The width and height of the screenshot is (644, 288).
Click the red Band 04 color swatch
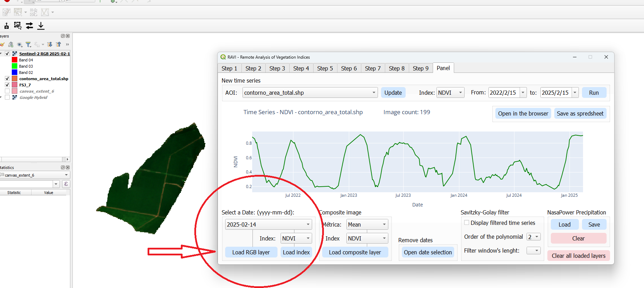point(15,60)
